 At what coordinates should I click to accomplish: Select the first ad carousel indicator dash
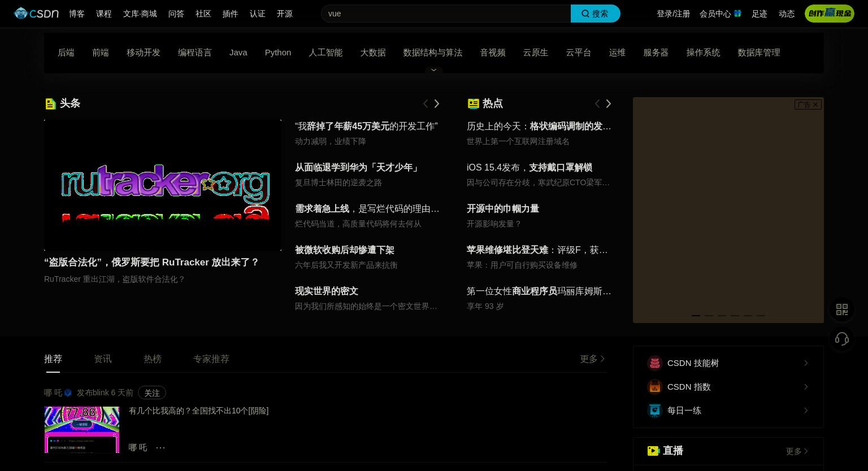696,316
